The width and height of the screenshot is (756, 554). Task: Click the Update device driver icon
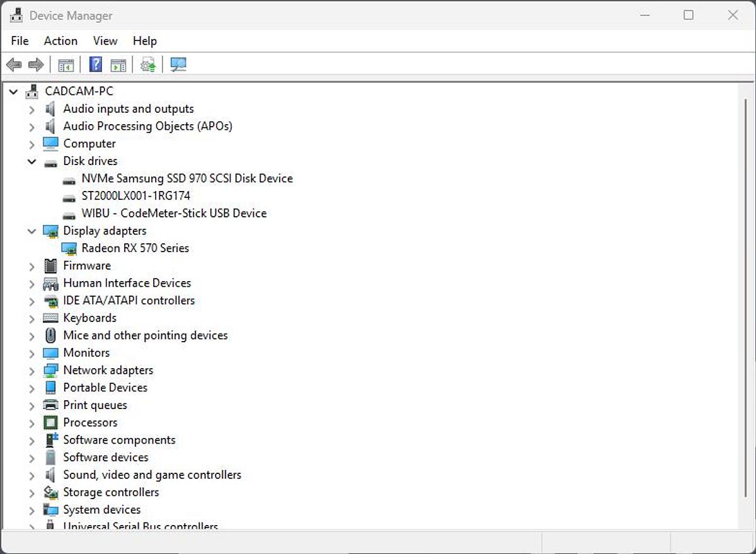[148, 65]
